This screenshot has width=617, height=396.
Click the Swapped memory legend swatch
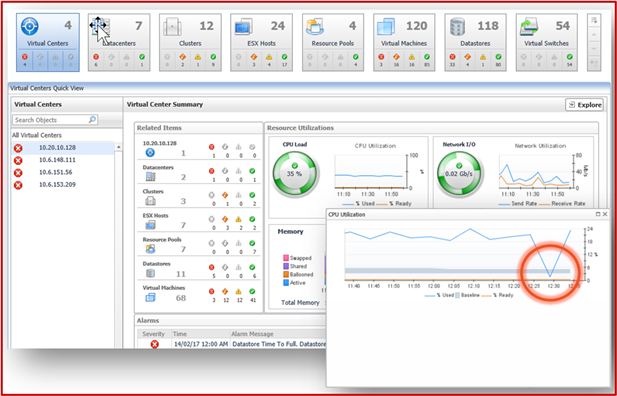click(x=286, y=258)
